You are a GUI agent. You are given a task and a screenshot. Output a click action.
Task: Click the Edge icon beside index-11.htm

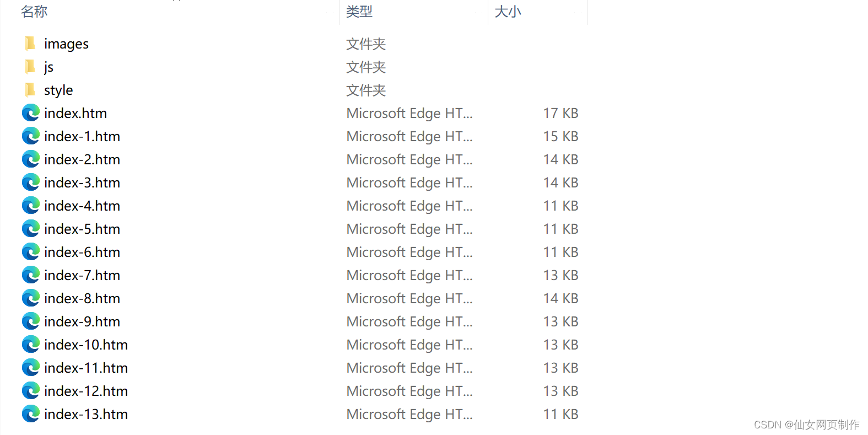tap(30, 368)
